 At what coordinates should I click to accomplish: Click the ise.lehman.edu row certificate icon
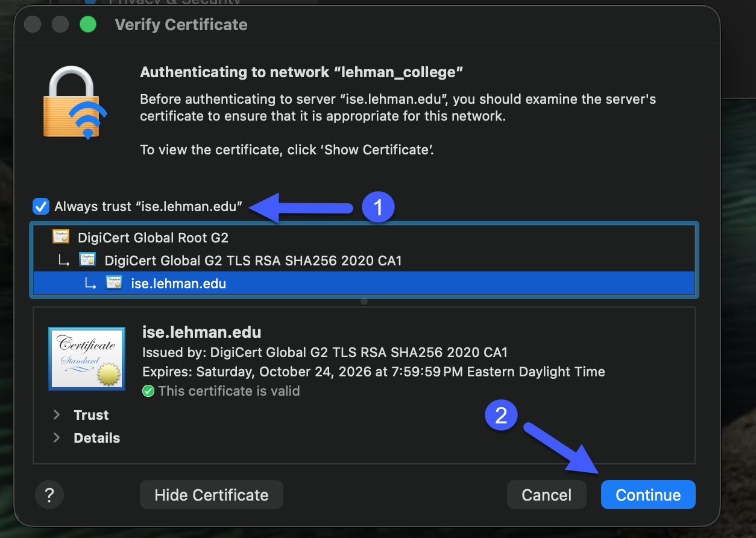[114, 282]
